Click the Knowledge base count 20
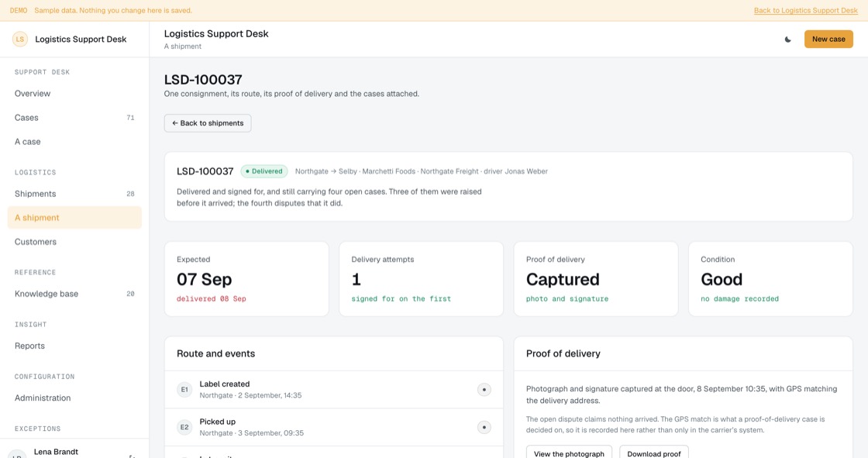This screenshot has width=868, height=458. click(131, 294)
